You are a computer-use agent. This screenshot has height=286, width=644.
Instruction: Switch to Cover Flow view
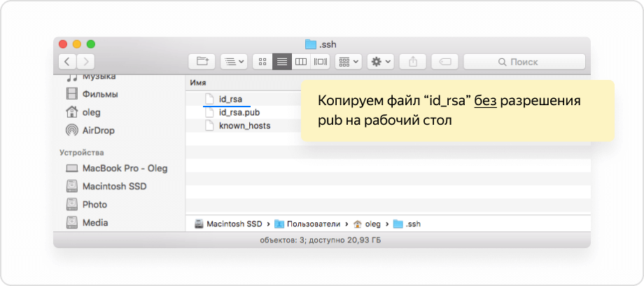pyautogui.click(x=321, y=62)
